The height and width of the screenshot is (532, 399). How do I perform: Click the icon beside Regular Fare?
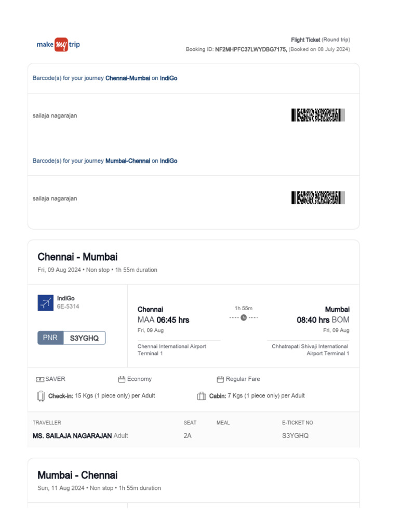220,379
